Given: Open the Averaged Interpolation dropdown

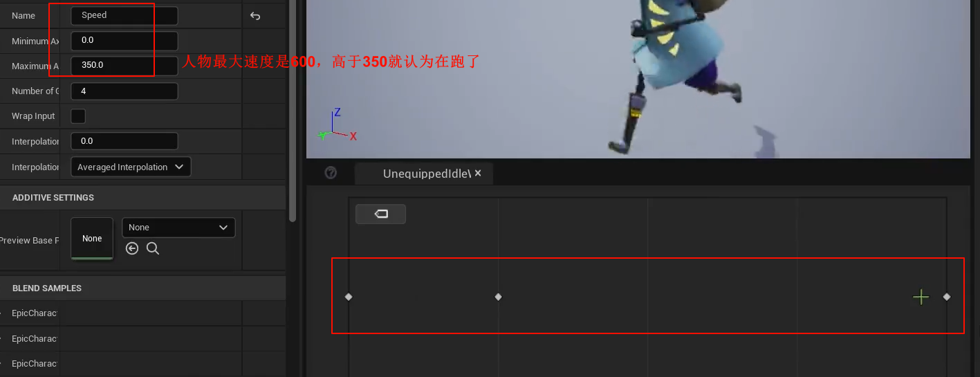Looking at the screenshot, I should coord(131,167).
